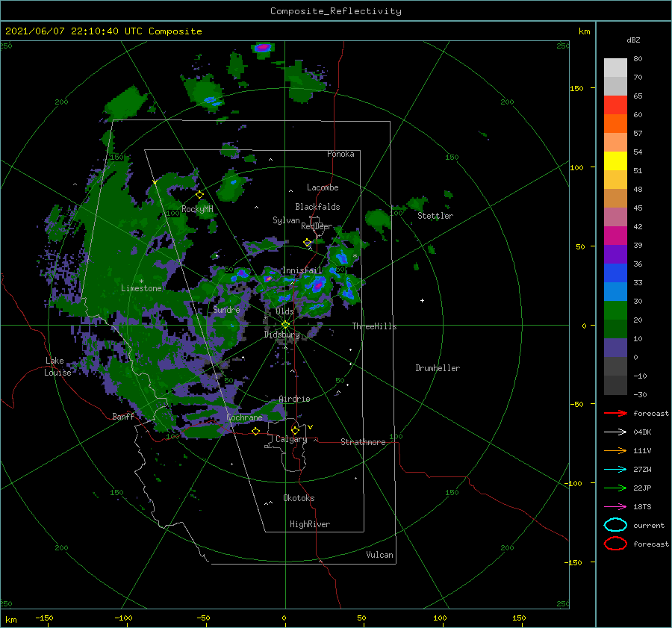Pick the magenta 42-39 dBZ swatch
This screenshot has width=672, height=628.
(615, 235)
